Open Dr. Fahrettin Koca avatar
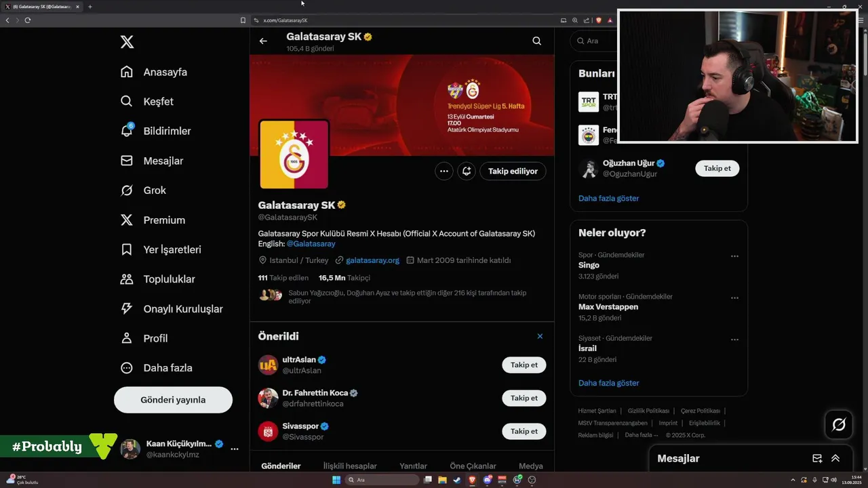 268,398
